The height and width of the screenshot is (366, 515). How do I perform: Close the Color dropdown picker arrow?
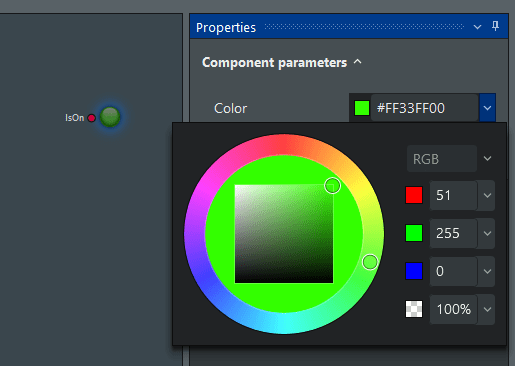[x=487, y=108]
